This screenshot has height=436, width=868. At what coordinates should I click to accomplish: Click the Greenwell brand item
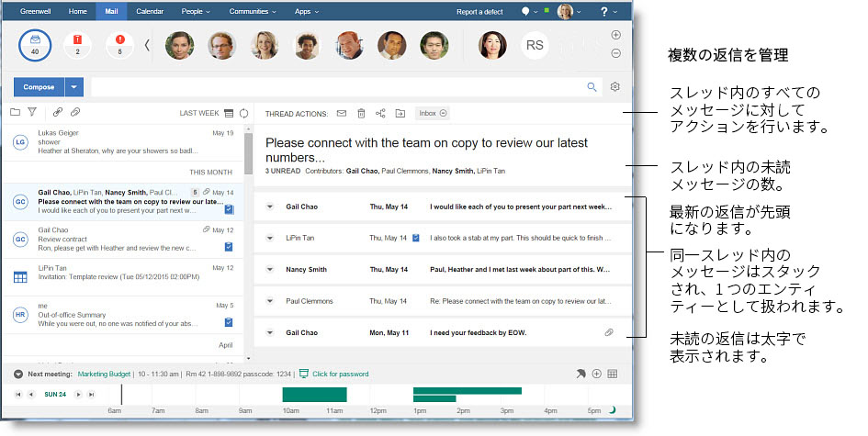36,11
